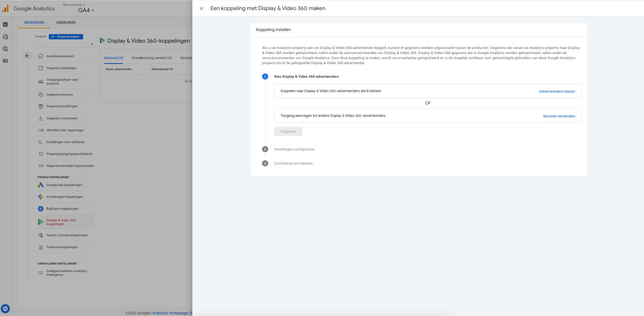Open Explore icon in left rail

5,37
